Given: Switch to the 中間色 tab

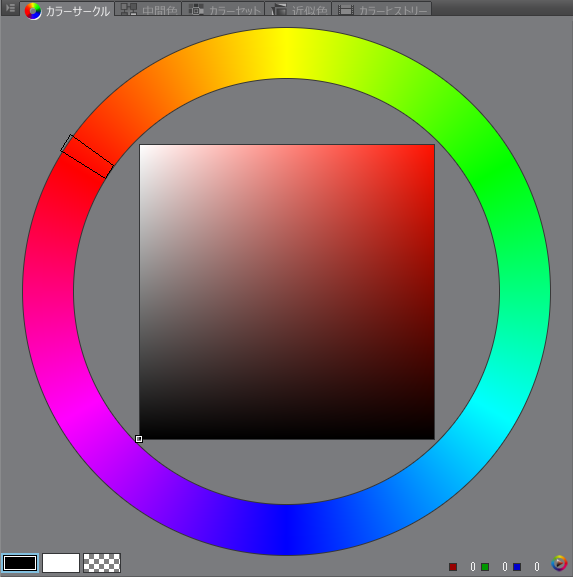Looking at the screenshot, I should click(149, 9).
